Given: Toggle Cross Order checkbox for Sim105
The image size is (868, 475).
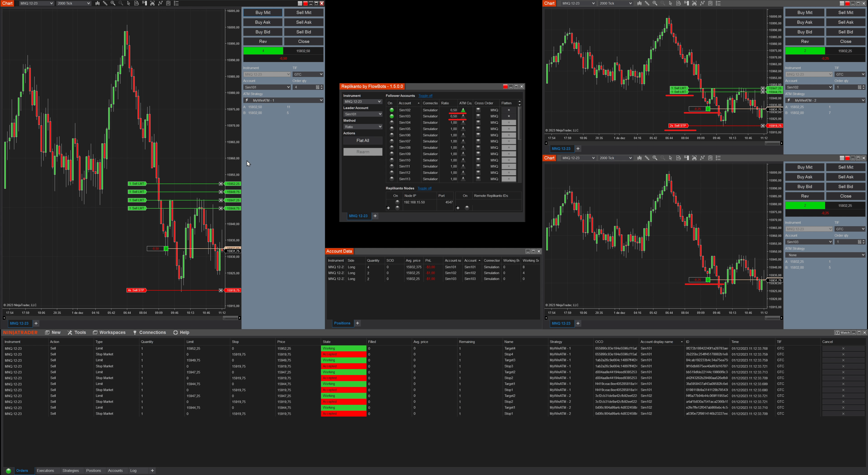Looking at the screenshot, I should coord(478,129).
